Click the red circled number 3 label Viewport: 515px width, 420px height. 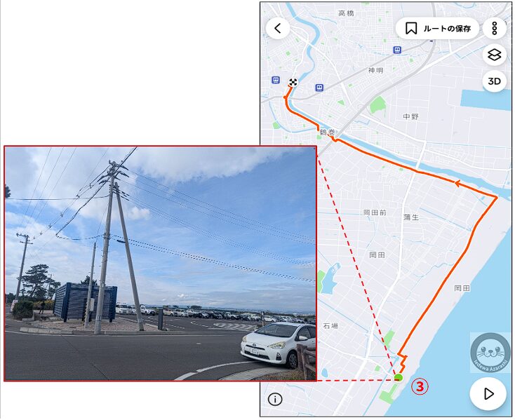click(420, 386)
